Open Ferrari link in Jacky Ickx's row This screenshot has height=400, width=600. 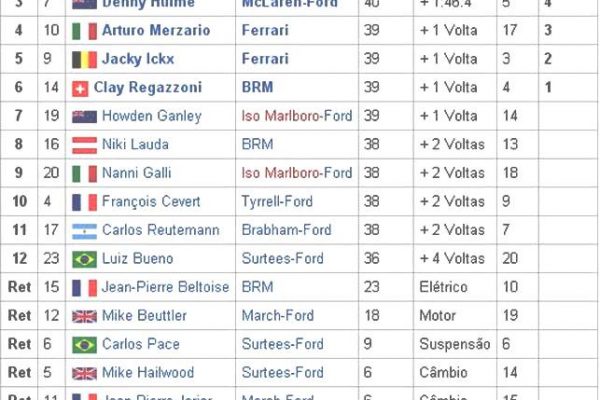coord(264,59)
